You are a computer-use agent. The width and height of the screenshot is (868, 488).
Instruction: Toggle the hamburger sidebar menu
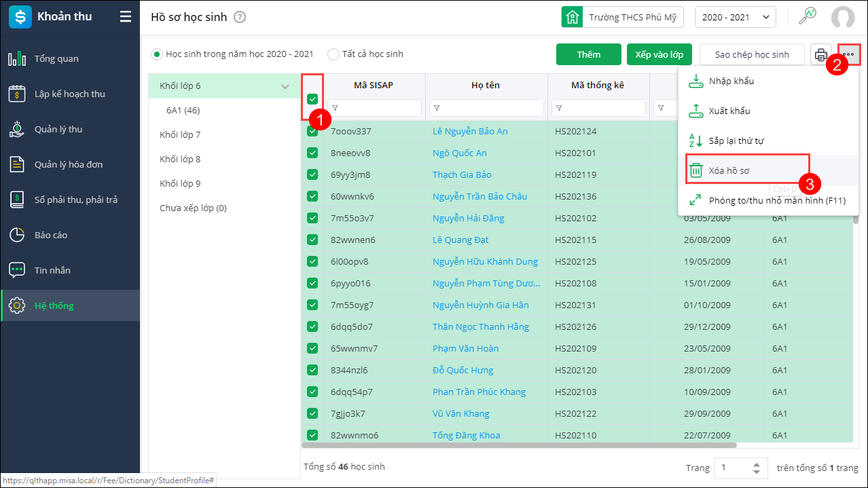click(x=126, y=17)
